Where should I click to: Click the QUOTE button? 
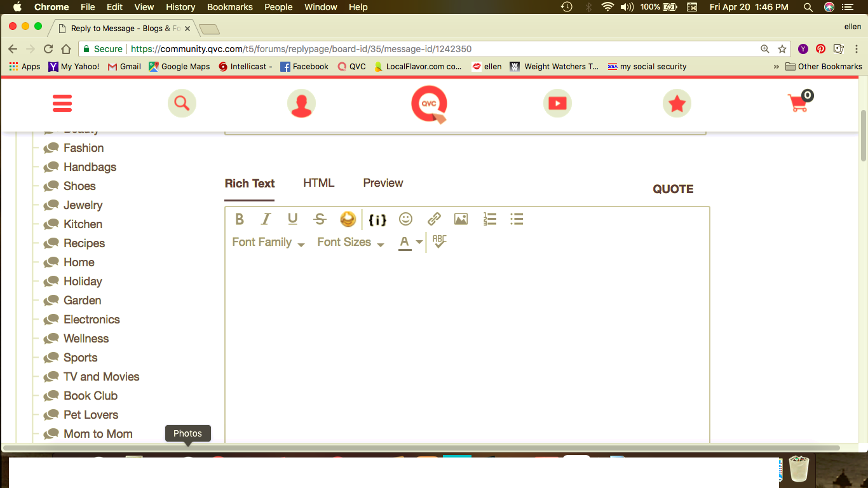(673, 189)
